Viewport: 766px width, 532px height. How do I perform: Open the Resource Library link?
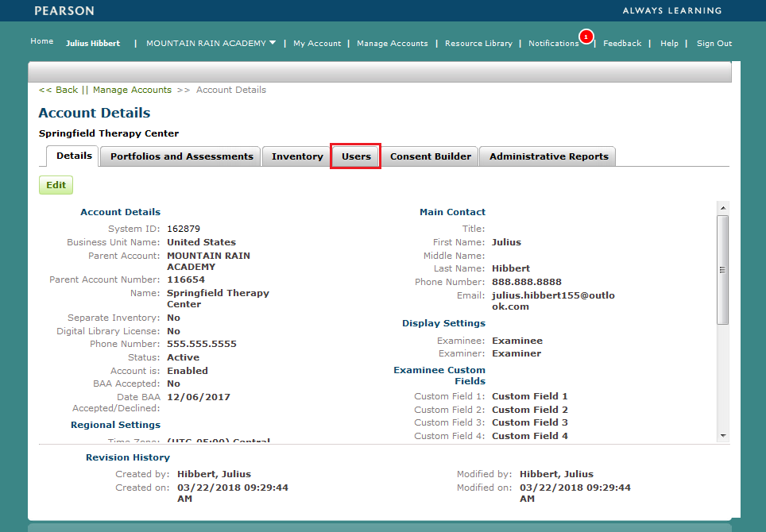(x=478, y=44)
